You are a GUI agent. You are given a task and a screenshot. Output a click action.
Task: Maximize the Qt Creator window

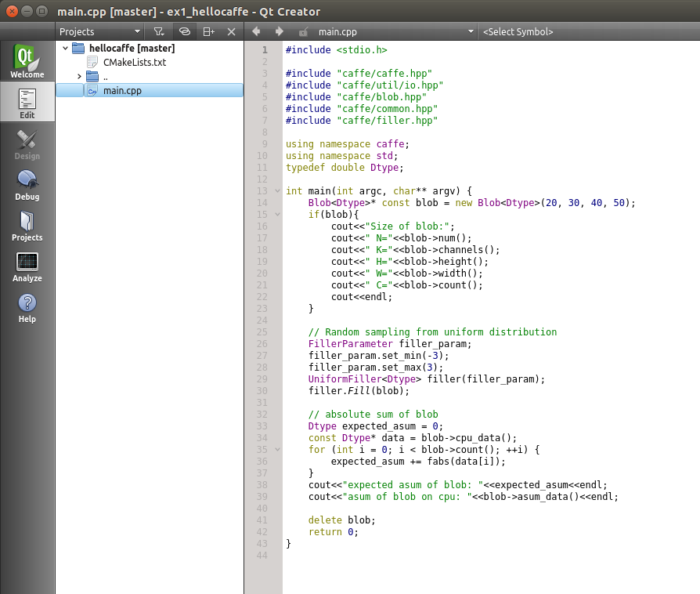(42, 11)
